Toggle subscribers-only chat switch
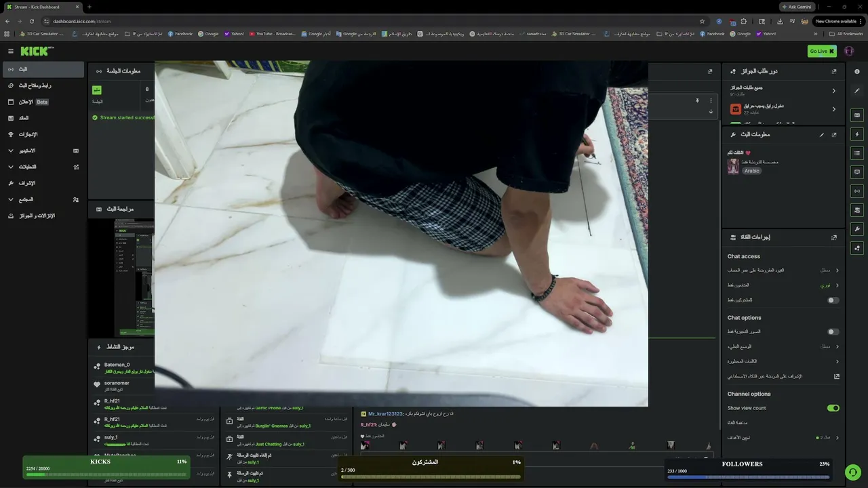This screenshot has height=488, width=868. [x=833, y=300]
